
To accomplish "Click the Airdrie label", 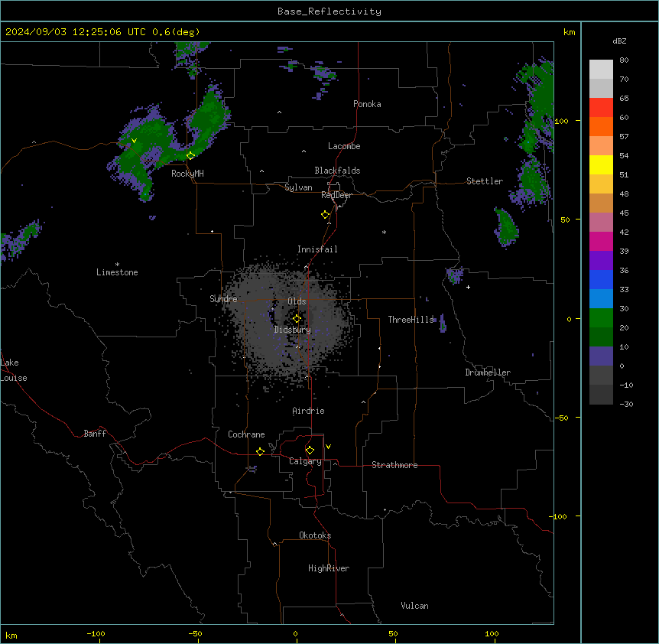I will [309, 411].
